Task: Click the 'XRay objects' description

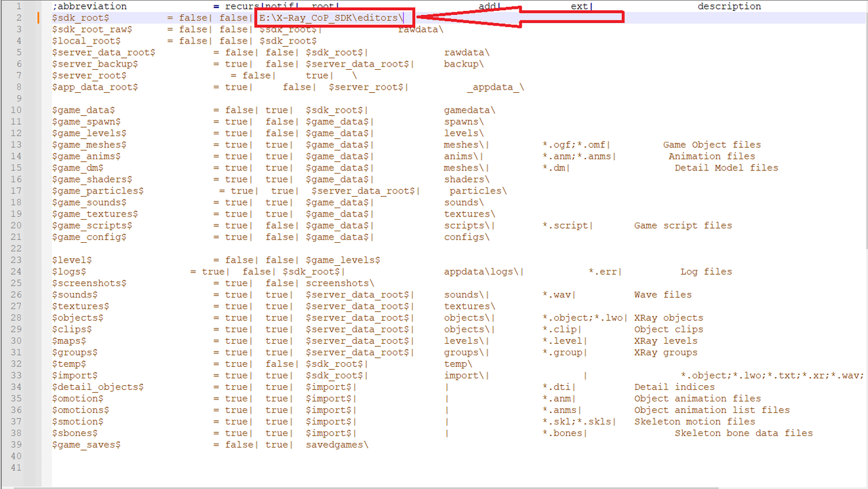Action: (669, 317)
